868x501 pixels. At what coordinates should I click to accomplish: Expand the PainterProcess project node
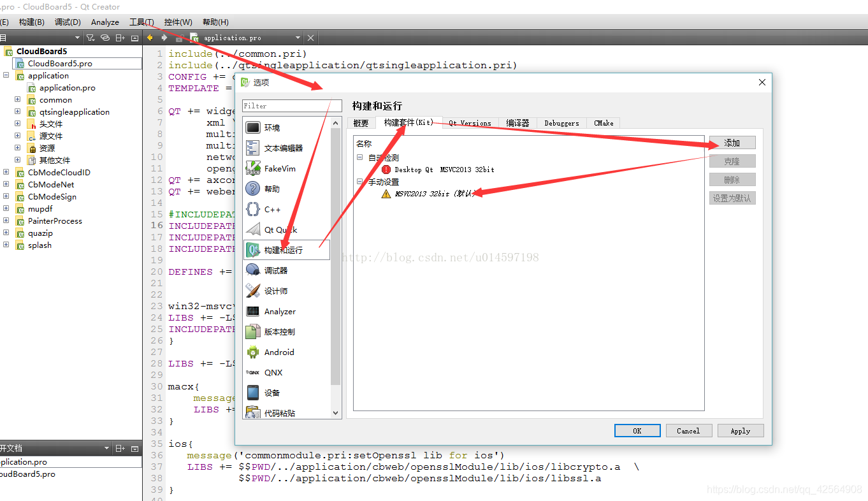(x=6, y=221)
